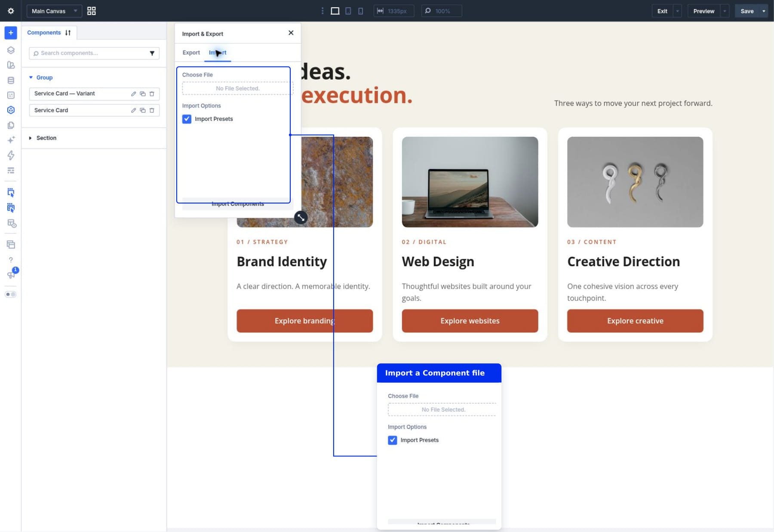Select the multi-layer selection mode icon
This screenshot has height=532, width=774.
click(x=11, y=208)
